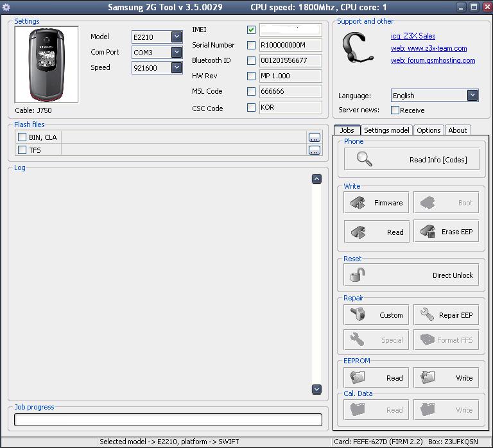The width and height of the screenshot is (493, 448).
Task: Click the HW Rev field MP 1.000
Action: tap(291, 76)
